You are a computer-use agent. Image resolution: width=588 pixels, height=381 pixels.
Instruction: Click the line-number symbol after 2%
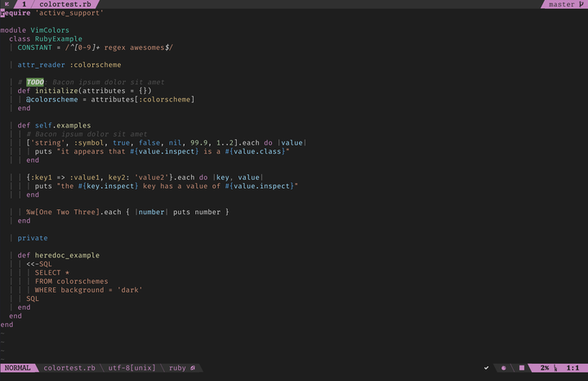(x=555, y=368)
